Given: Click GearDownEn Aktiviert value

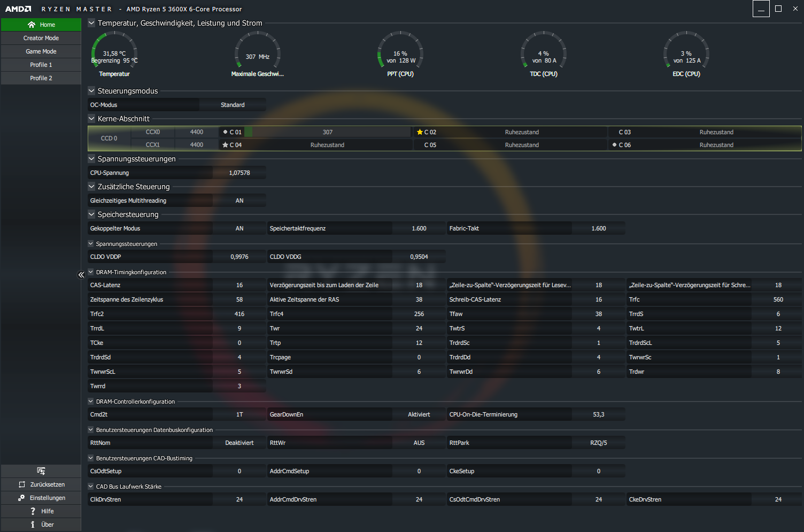Looking at the screenshot, I should coord(419,414).
